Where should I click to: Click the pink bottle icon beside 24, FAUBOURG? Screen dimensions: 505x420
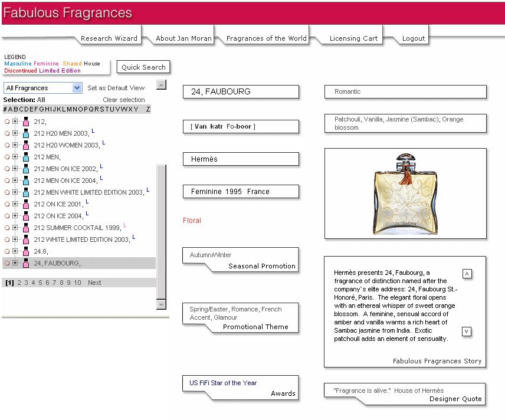(x=26, y=263)
